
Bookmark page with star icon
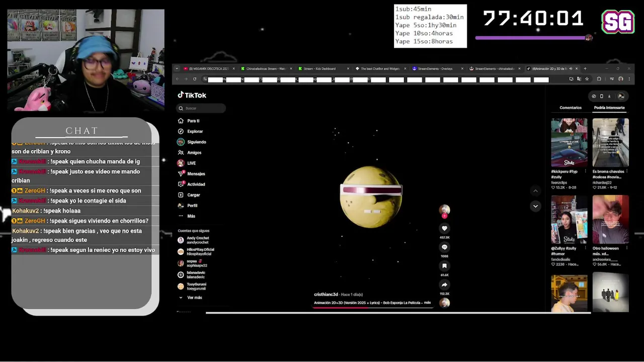click(x=587, y=79)
